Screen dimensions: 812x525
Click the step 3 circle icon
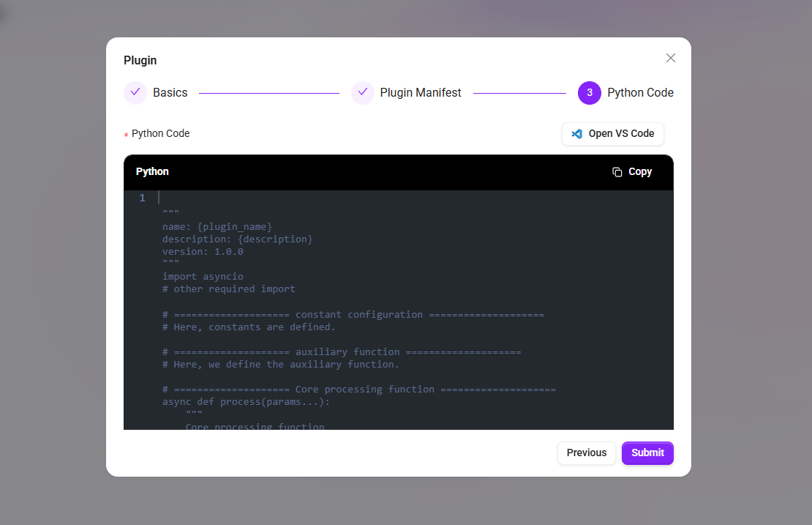pos(590,93)
